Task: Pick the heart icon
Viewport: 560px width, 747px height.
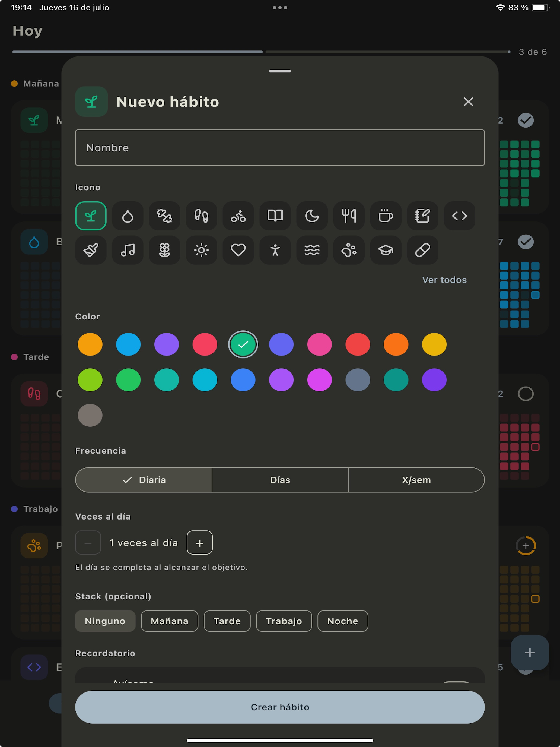Action: pyautogui.click(x=238, y=250)
